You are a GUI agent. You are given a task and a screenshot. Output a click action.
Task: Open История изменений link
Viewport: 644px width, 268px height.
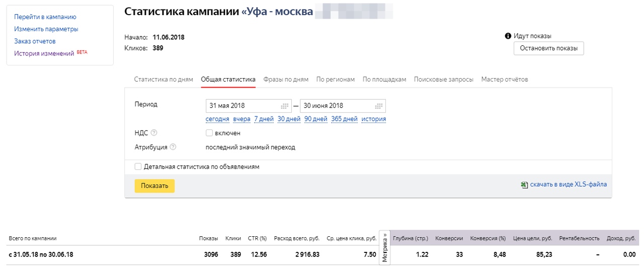coord(44,53)
